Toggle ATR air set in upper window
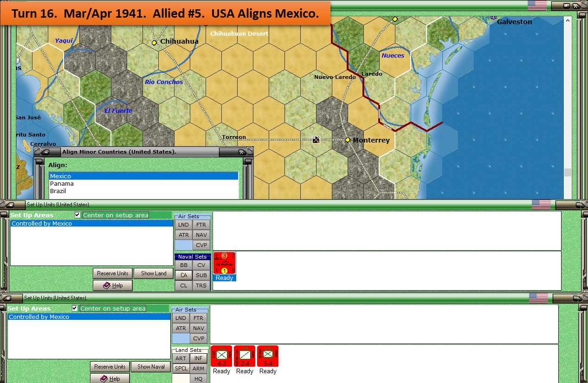588x383 pixels. [x=184, y=235]
